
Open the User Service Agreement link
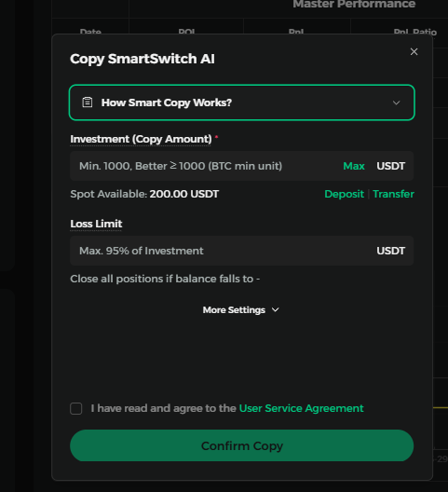(x=301, y=408)
